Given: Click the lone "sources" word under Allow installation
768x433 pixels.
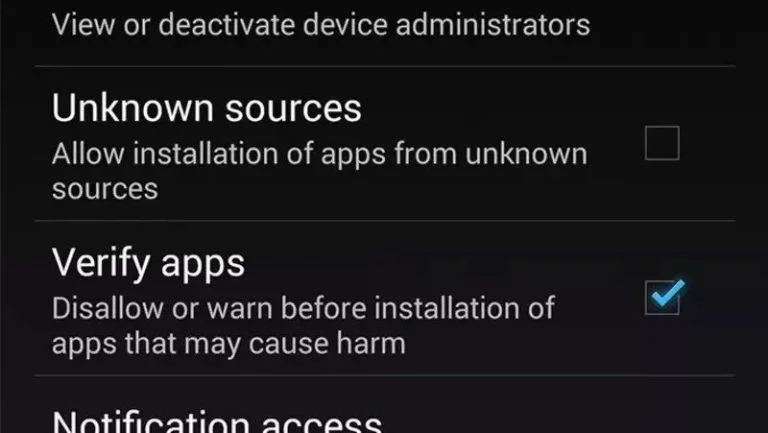Looking at the screenshot, I should point(105,190).
